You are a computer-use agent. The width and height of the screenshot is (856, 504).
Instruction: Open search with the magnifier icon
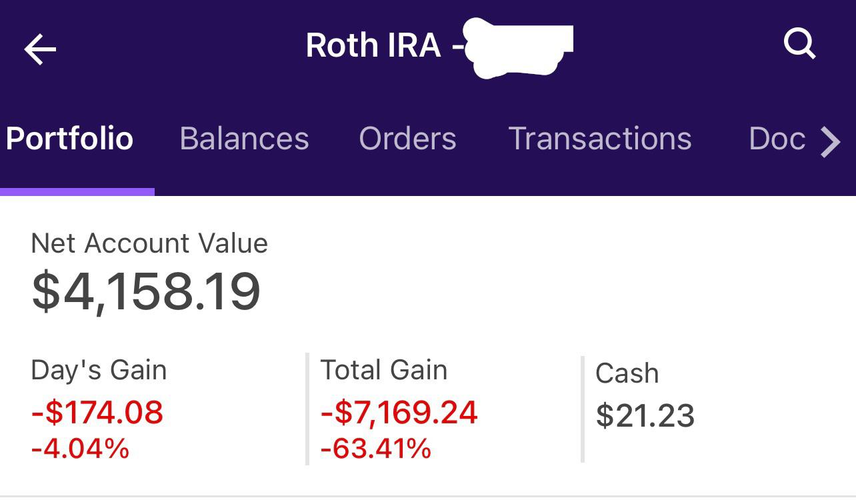[x=799, y=45]
